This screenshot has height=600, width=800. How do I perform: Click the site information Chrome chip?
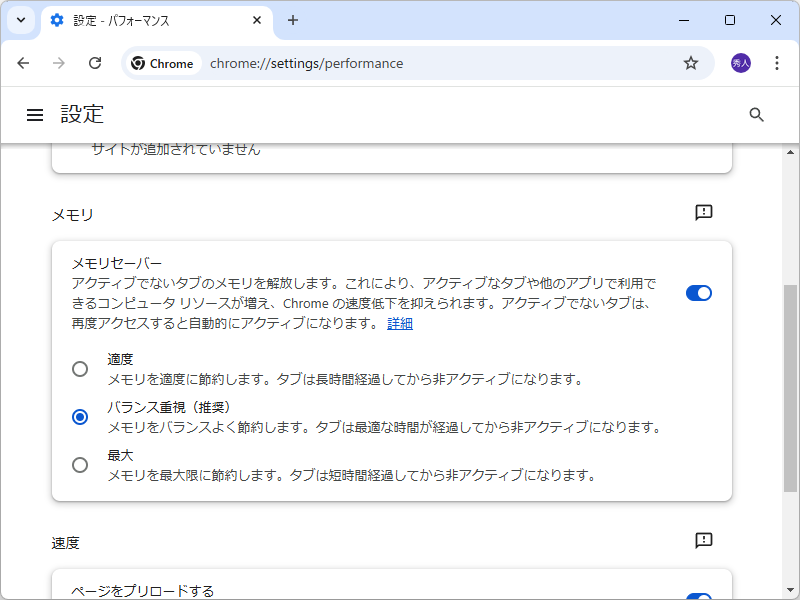(x=162, y=62)
